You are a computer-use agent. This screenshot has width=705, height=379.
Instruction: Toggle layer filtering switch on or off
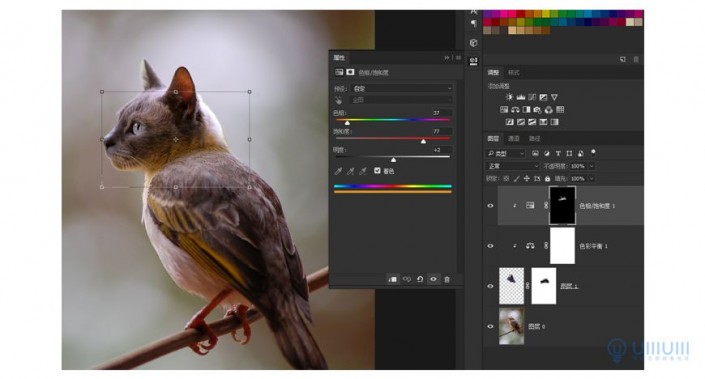(x=593, y=152)
